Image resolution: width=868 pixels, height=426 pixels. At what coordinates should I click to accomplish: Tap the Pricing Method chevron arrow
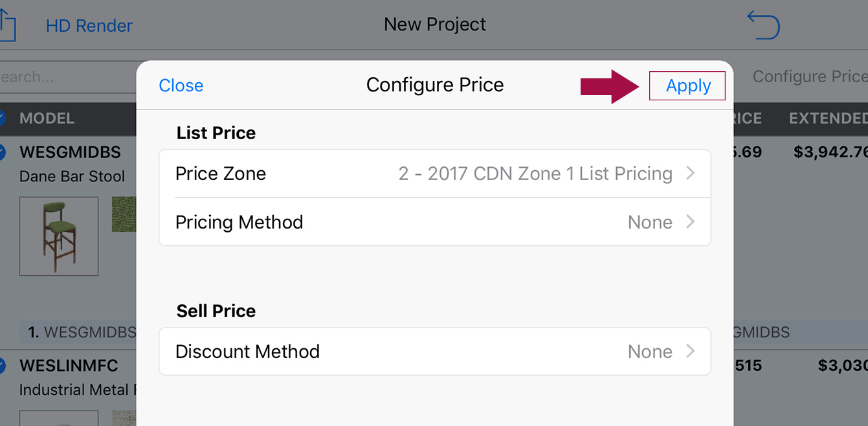pyautogui.click(x=690, y=222)
